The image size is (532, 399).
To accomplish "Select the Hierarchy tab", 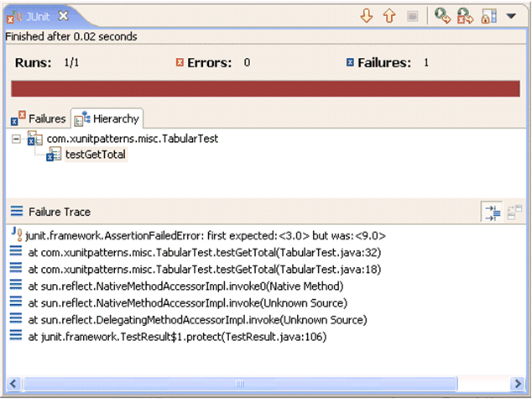I will pyautogui.click(x=107, y=119).
